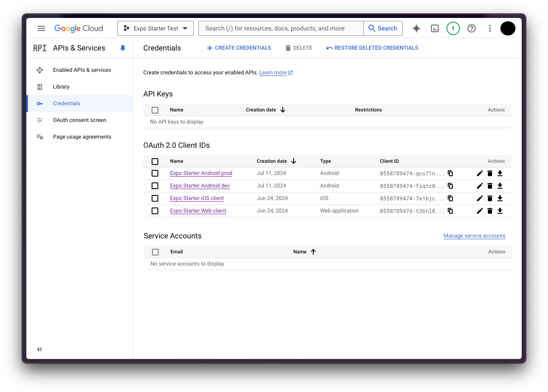Edit Expo Starter iOS client with pencil icon
The height and width of the screenshot is (392, 548).
480,198
